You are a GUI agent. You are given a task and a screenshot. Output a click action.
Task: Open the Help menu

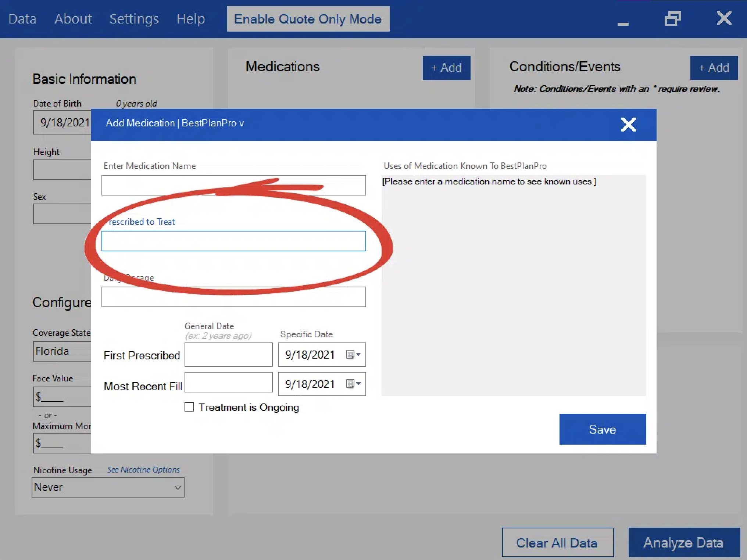(190, 19)
